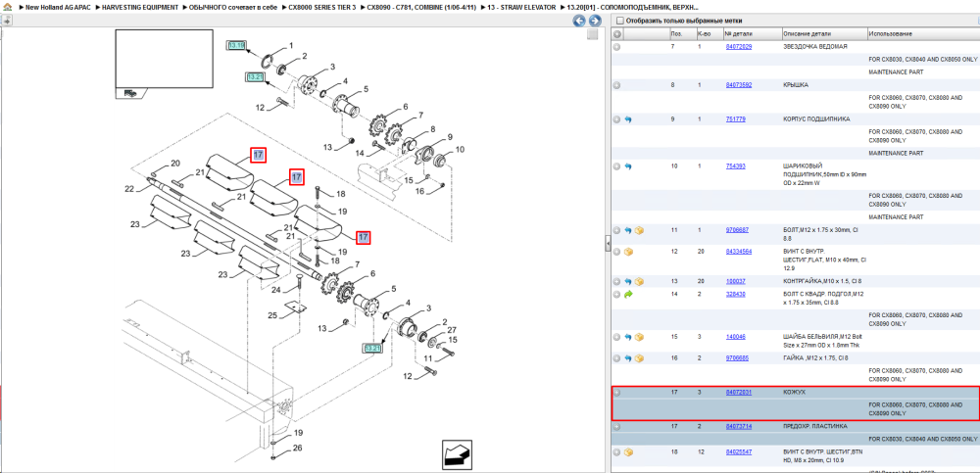Open the upper 13.21 reference tag in the diagram
The image size is (980, 473).
pos(255,76)
